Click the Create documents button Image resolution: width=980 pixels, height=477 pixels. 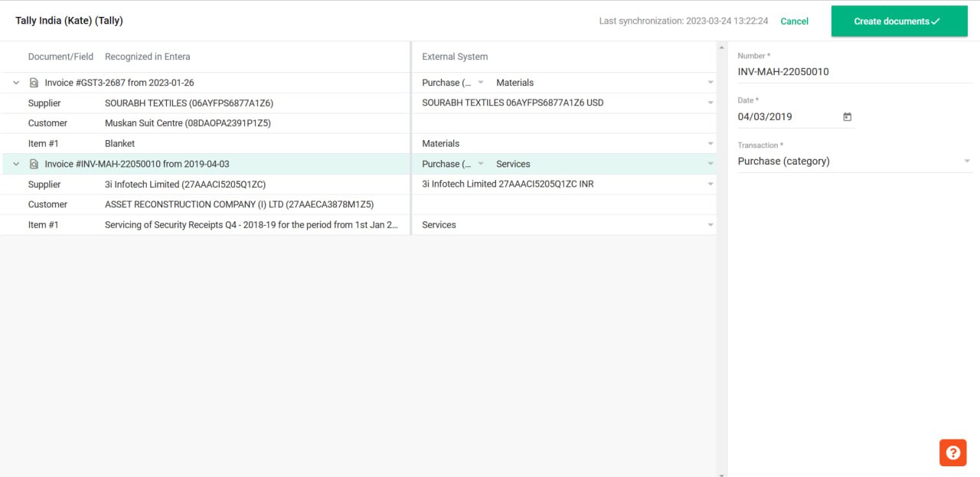tap(899, 21)
